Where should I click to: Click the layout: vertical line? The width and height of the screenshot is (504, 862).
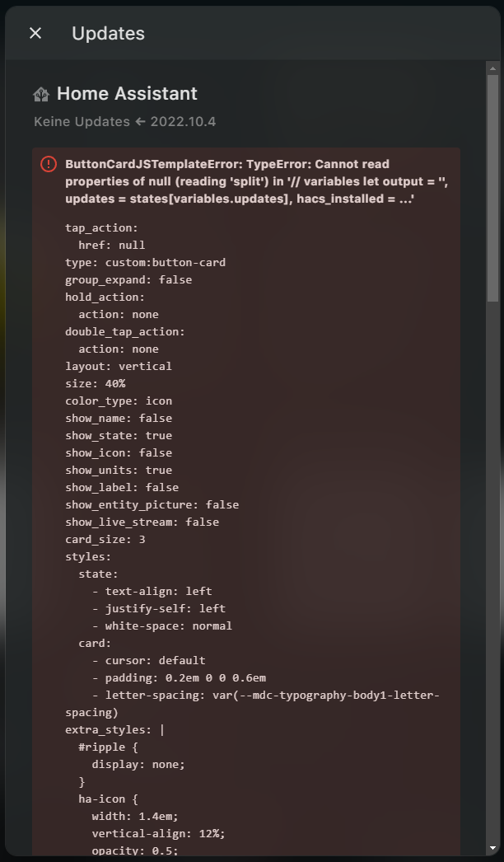(x=119, y=366)
